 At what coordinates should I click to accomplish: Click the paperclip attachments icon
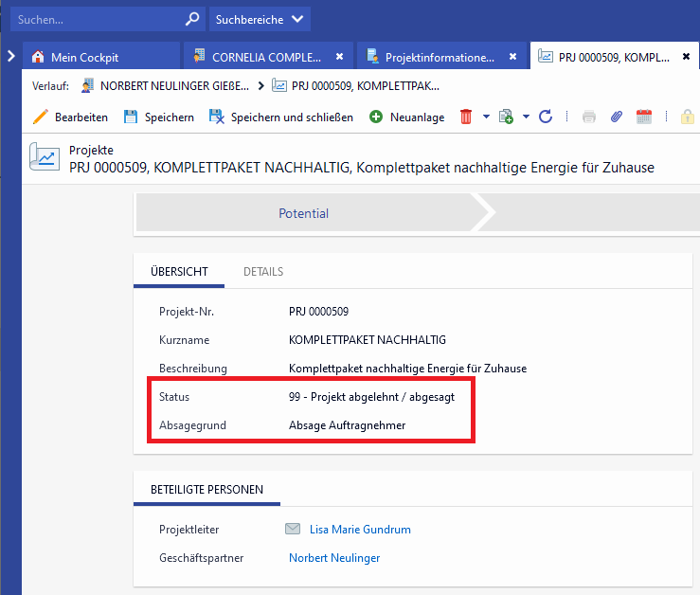(x=616, y=117)
